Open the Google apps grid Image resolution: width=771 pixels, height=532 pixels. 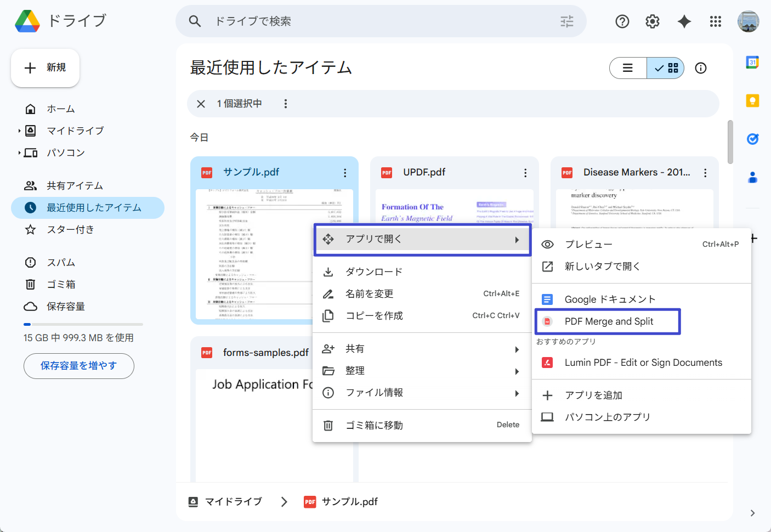pyautogui.click(x=716, y=21)
